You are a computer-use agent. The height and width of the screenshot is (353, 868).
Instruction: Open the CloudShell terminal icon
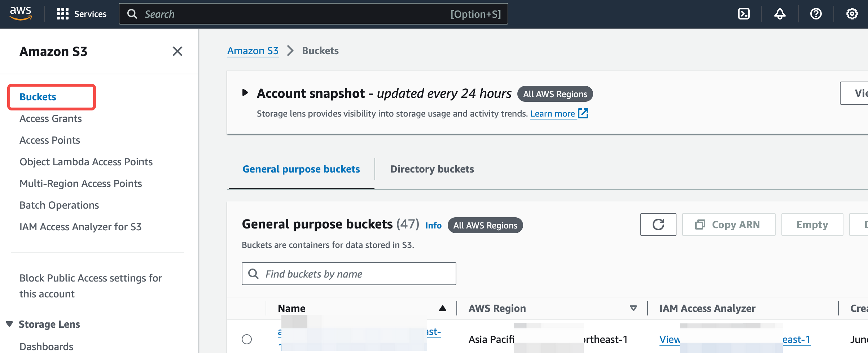(744, 14)
